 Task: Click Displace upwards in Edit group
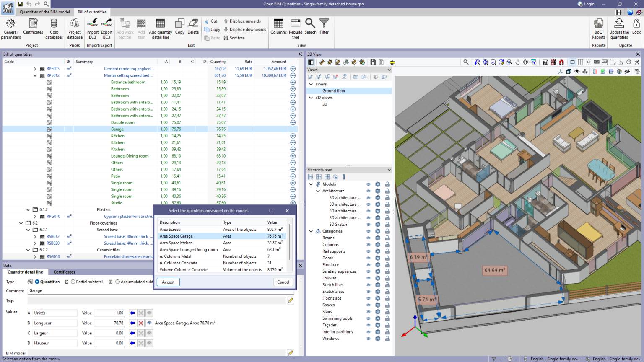[x=242, y=21]
